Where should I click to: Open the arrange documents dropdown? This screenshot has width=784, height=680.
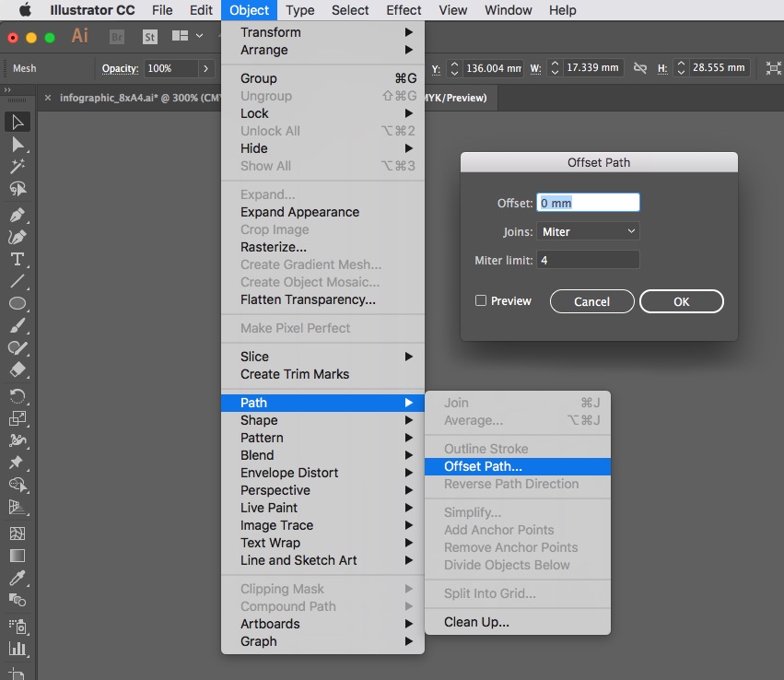(x=187, y=37)
